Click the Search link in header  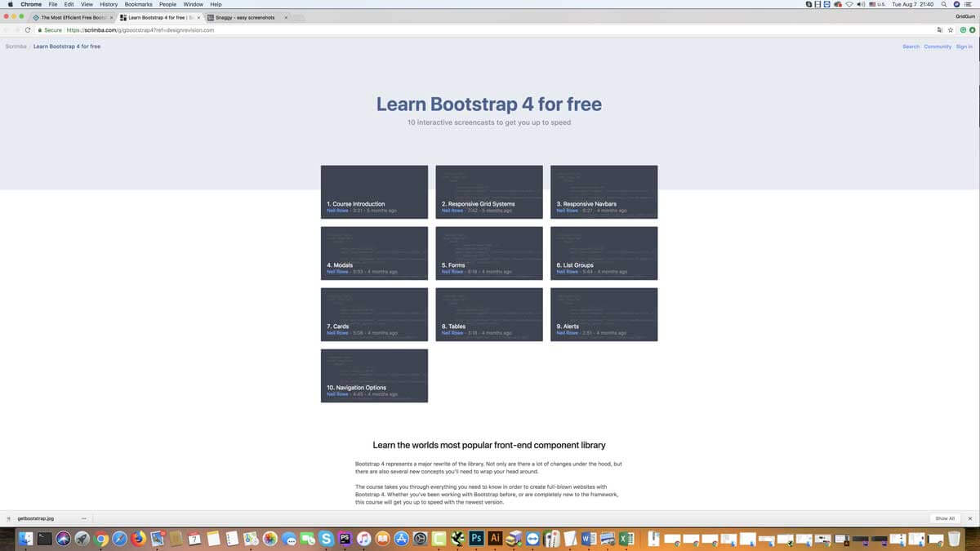[911, 47]
